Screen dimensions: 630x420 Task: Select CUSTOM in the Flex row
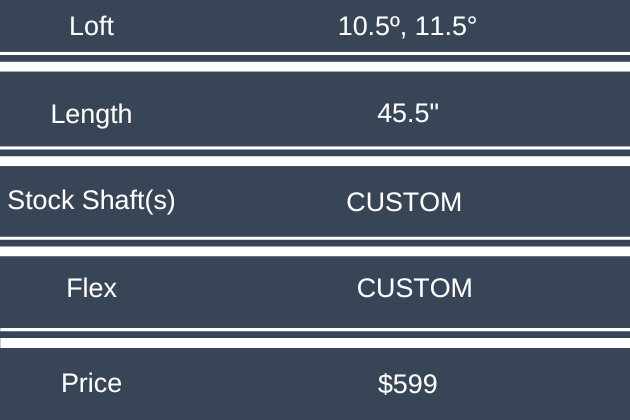pyautogui.click(x=414, y=289)
